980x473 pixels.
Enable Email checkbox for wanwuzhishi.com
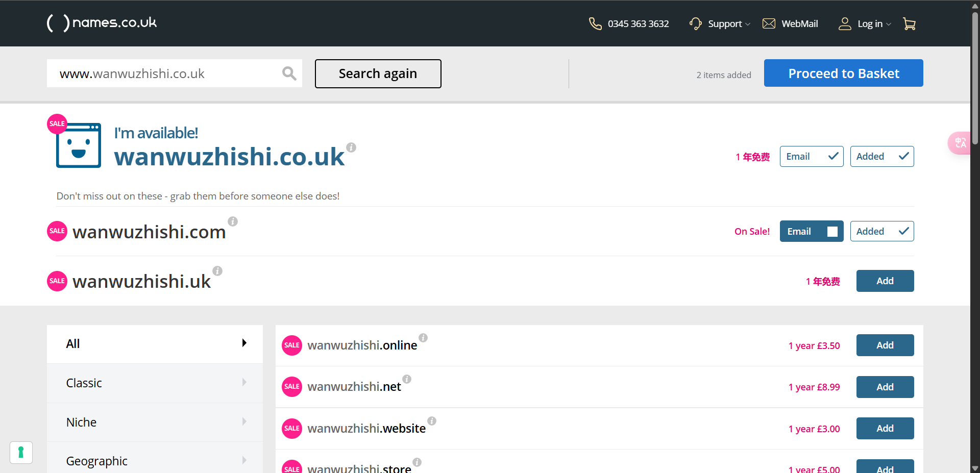coord(832,232)
